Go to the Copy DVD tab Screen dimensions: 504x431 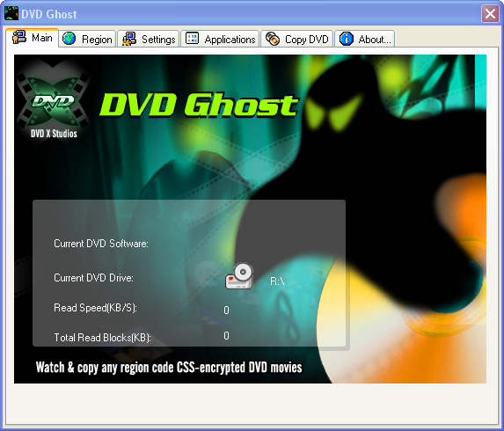pyautogui.click(x=296, y=40)
